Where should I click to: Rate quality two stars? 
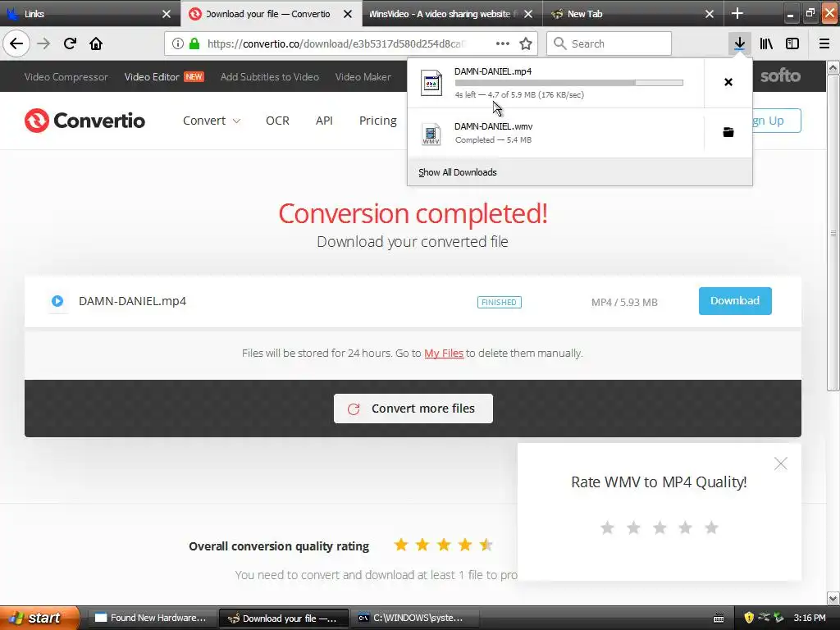coord(633,527)
